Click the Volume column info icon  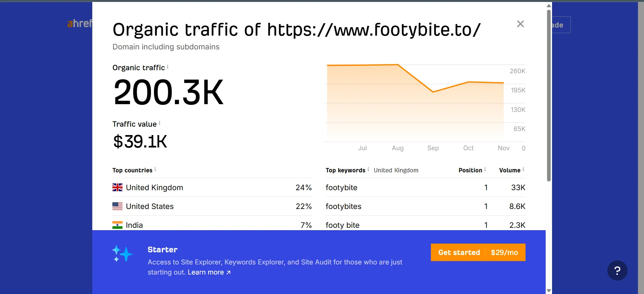(x=523, y=169)
